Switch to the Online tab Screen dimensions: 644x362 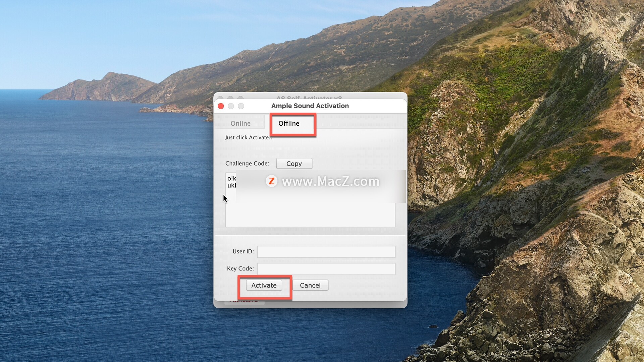click(x=240, y=123)
